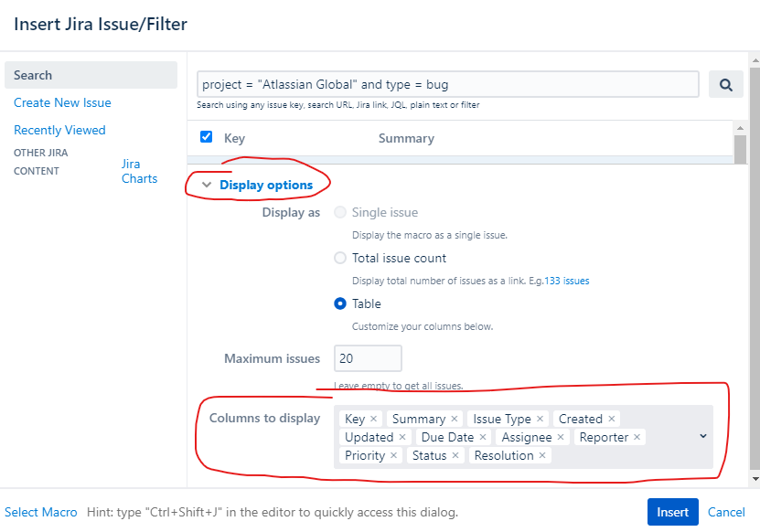Click the Cancel link
The height and width of the screenshot is (532, 760).
(726, 512)
